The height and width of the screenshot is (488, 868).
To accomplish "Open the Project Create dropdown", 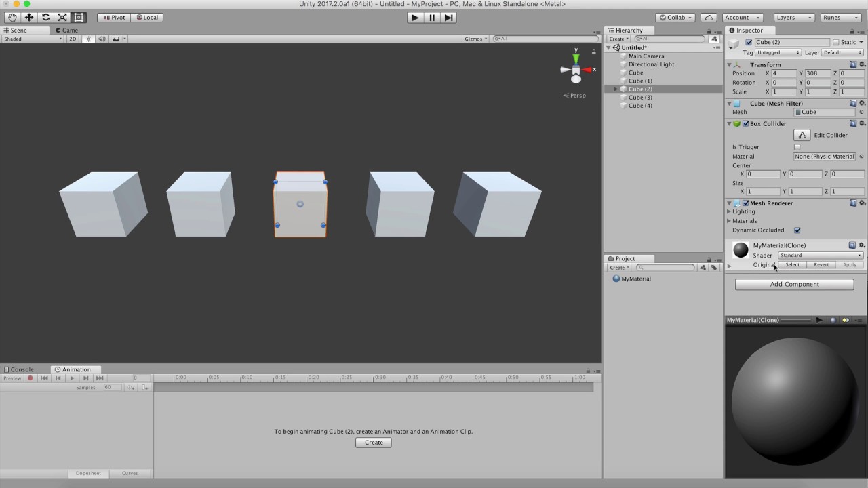I will point(618,268).
